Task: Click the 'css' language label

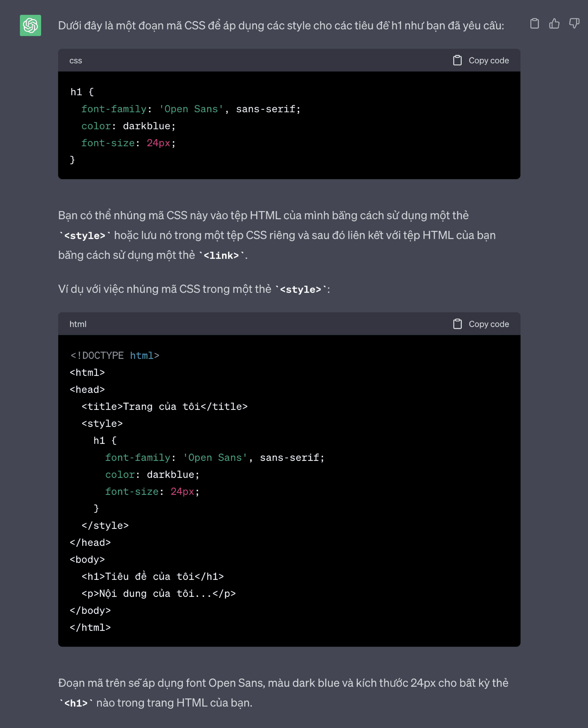Action: [76, 61]
